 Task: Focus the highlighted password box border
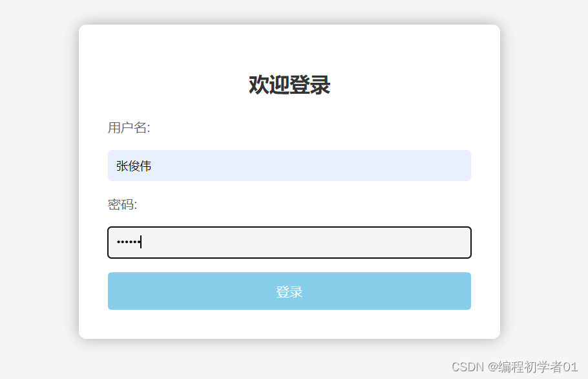(289, 228)
